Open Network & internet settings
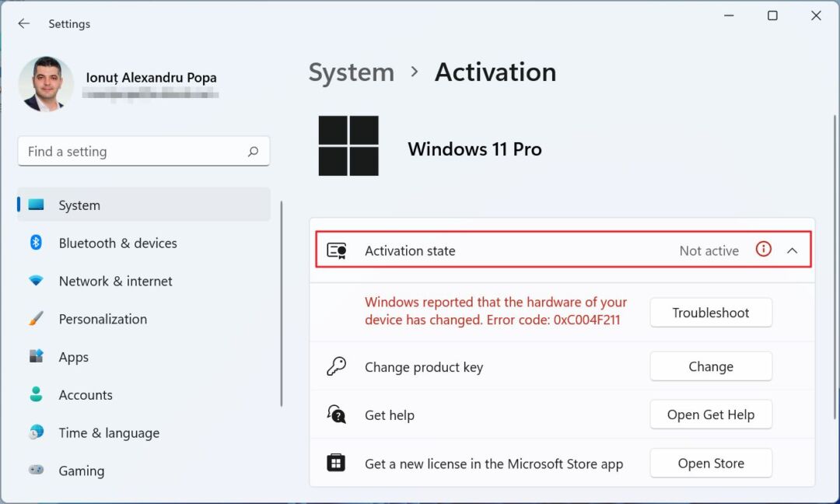 point(114,281)
